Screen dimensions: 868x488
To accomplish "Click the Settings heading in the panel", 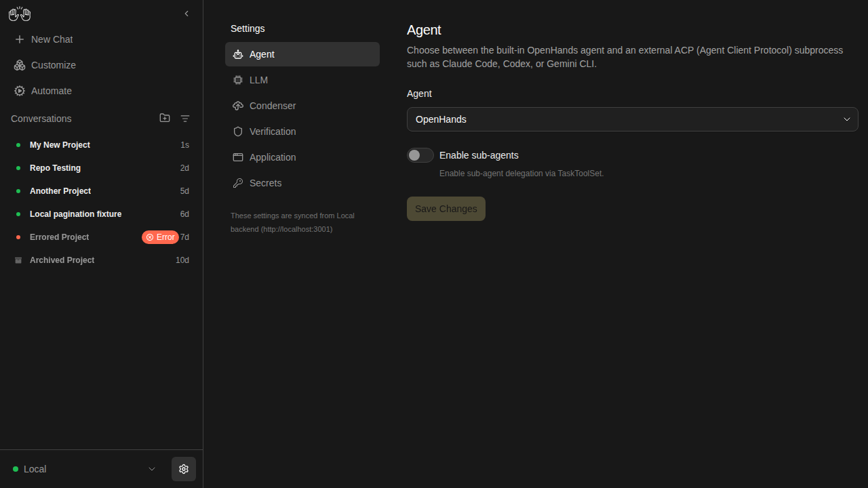I will (248, 28).
